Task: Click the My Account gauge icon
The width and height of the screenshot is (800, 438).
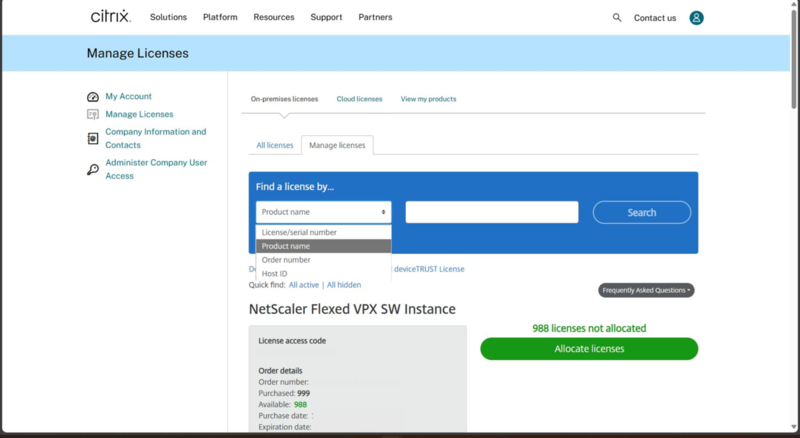Action: (92, 96)
